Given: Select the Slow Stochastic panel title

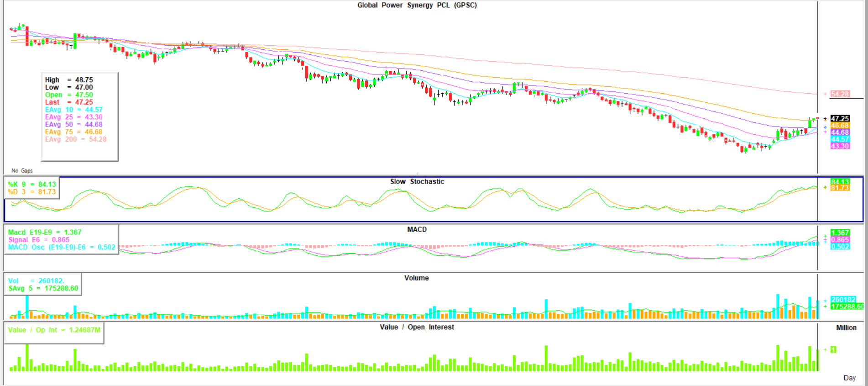Looking at the screenshot, I should 417,181.
